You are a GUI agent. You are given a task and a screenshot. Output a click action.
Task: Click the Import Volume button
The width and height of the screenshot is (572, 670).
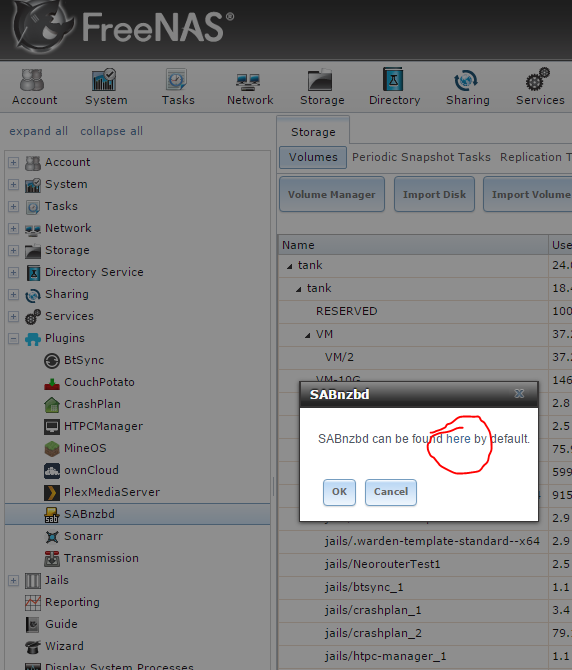click(x=530, y=194)
